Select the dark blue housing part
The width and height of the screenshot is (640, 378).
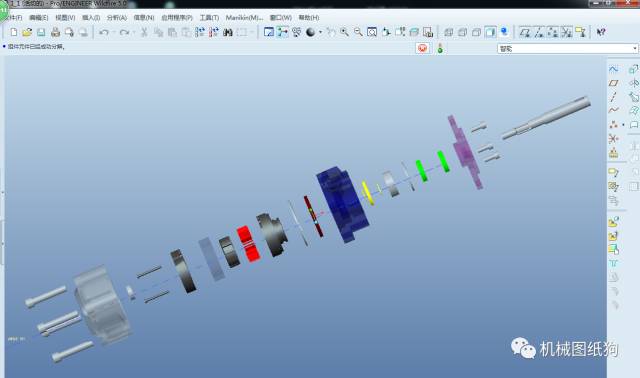(342, 204)
